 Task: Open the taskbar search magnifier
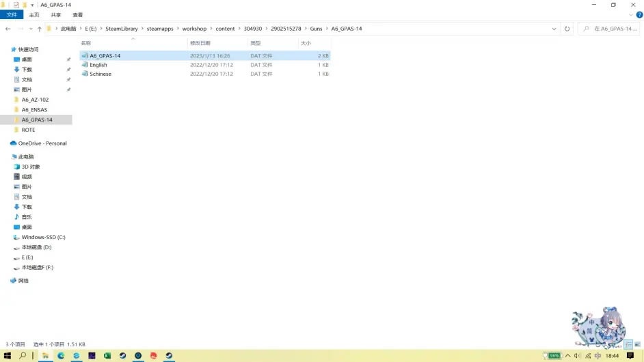point(23,356)
